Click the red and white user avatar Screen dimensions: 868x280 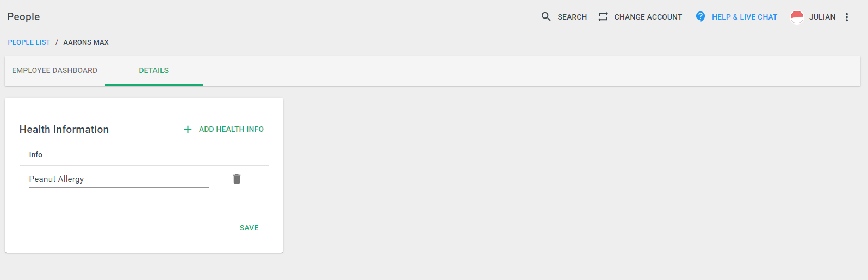797,17
